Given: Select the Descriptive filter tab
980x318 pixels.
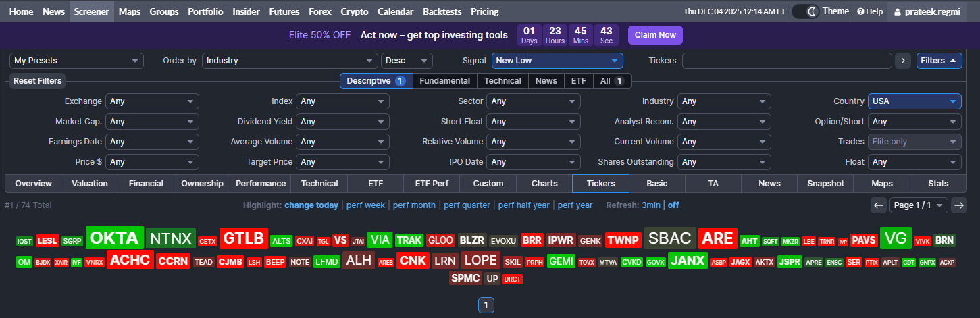Looking at the screenshot, I should click(376, 81).
